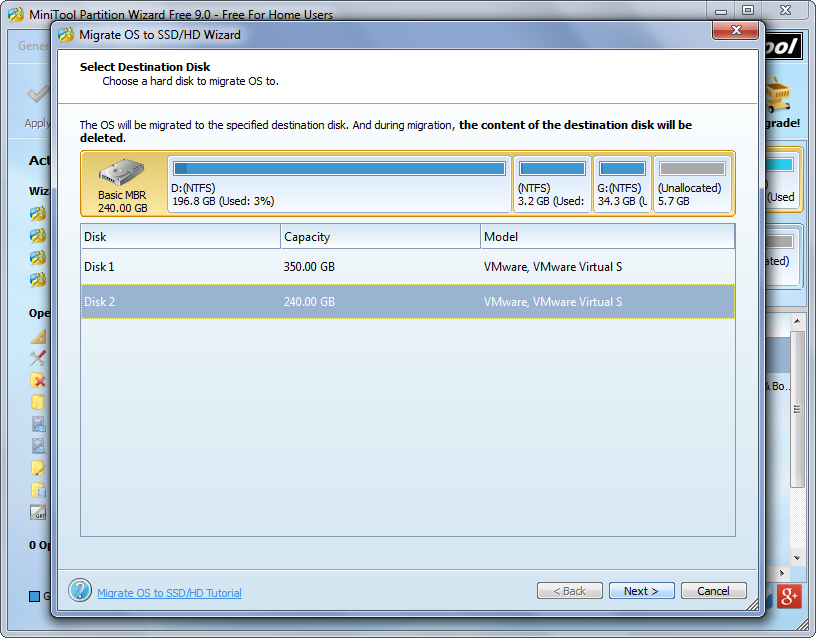816x638 pixels.
Task: Select the 3.2 GB NTFS partition block
Action: click(552, 184)
